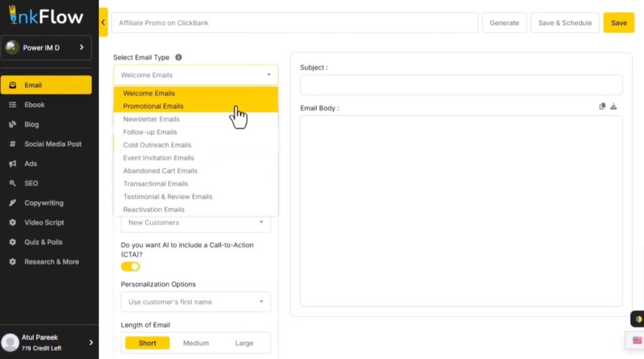This screenshot has width=644, height=359.
Task: Click the SEO magnifier icon in sidebar
Action: click(x=13, y=184)
